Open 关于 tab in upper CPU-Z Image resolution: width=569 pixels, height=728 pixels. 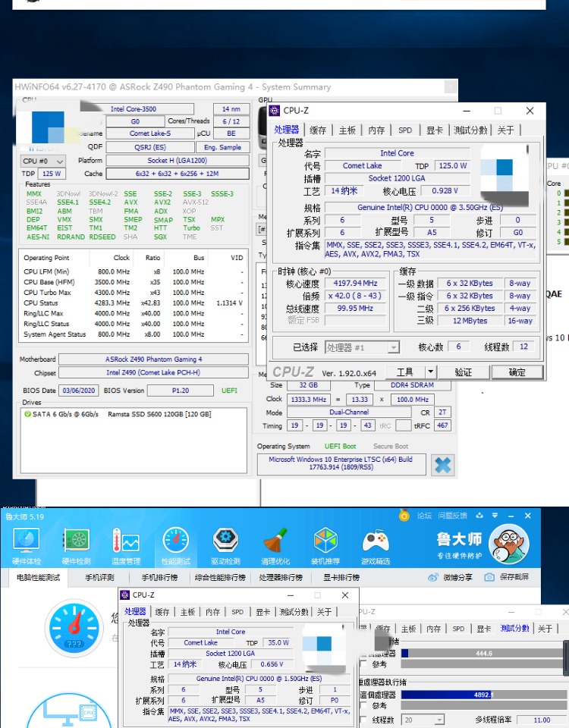pyautogui.click(x=506, y=130)
